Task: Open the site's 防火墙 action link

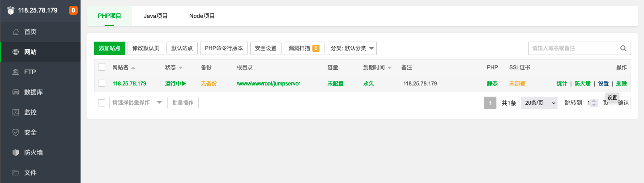Action: [583, 83]
